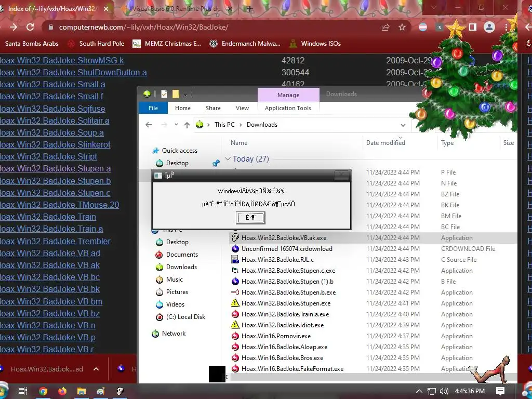Sort by the Name column header
532x399 pixels.
[239, 143]
